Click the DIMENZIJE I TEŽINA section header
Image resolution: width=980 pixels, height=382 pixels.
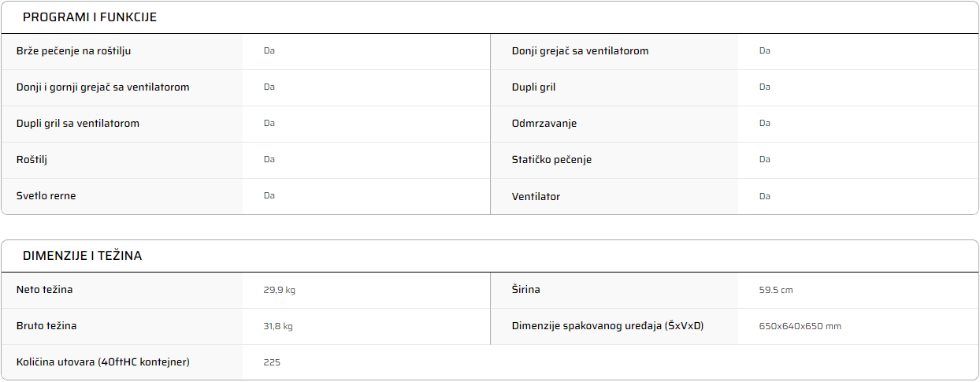[x=82, y=256]
